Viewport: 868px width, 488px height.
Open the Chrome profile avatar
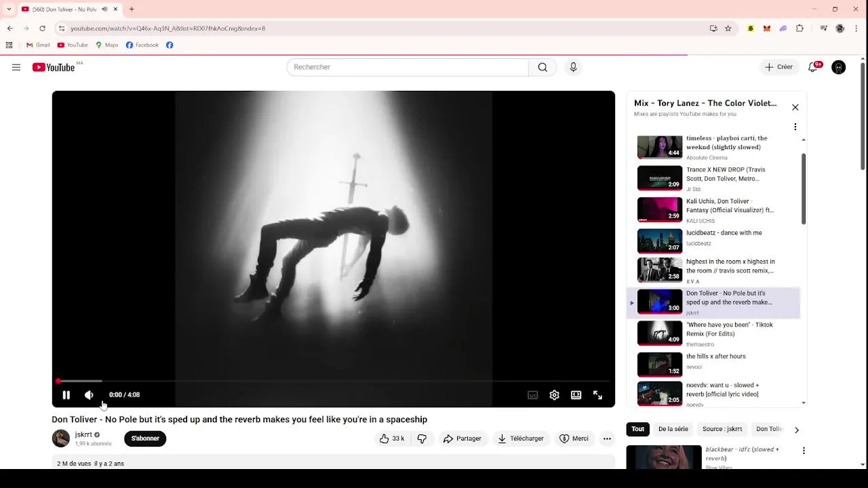840,28
